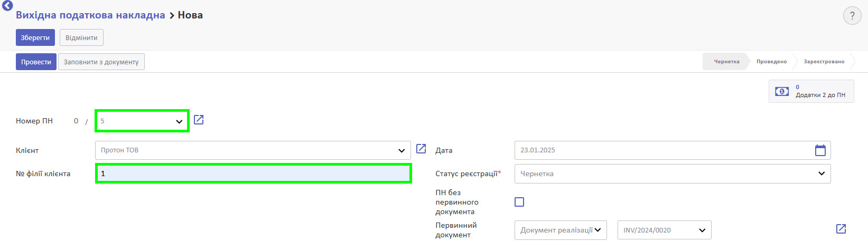Select the Чернетка status stage
This screenshot has height=251, width=868.
pyautogui.click(x=726, y=62)
